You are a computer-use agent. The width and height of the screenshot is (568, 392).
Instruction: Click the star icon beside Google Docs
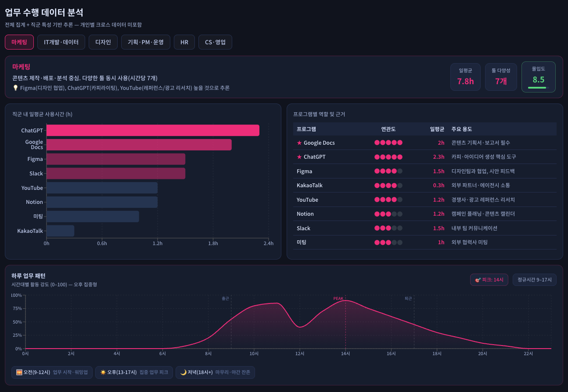299,143
